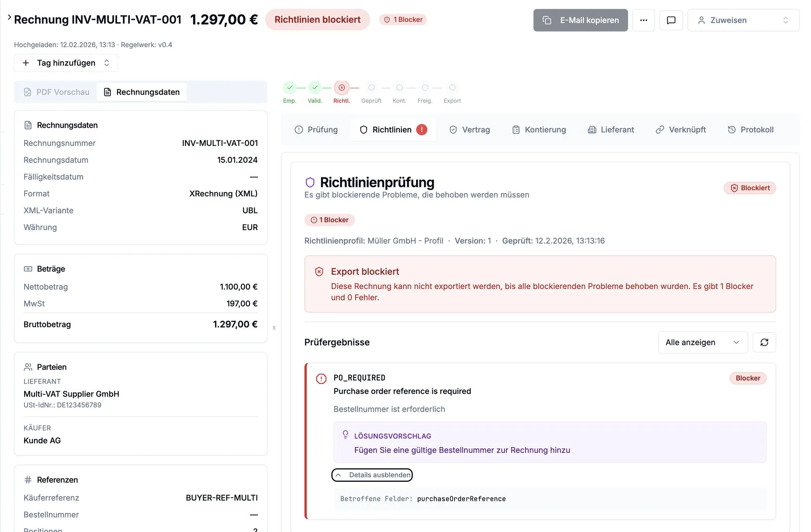Switch to the Protokoll tab
The height and width of the screenshot is (532, 811).
tap(750, 130)
